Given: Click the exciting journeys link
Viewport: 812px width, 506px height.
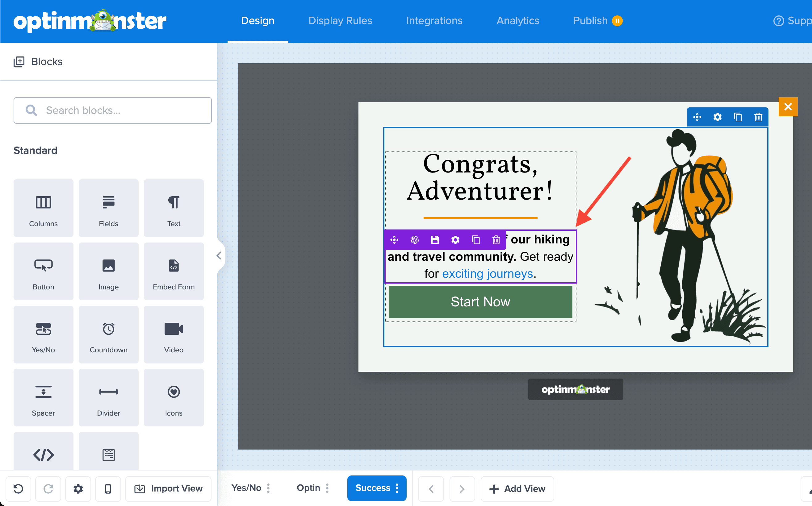Looking at the screenshot, I should [x=487, y=274].
